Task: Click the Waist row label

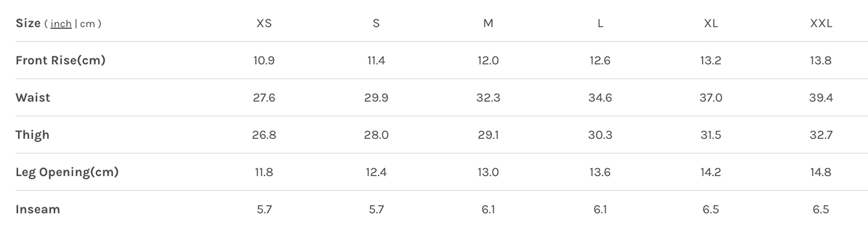Action: point(33,98)
